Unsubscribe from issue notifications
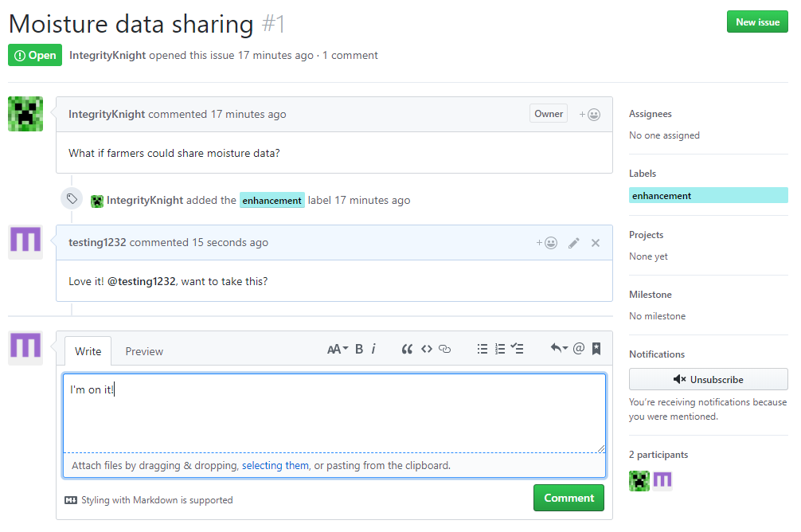801x532 pixels. 708,378
